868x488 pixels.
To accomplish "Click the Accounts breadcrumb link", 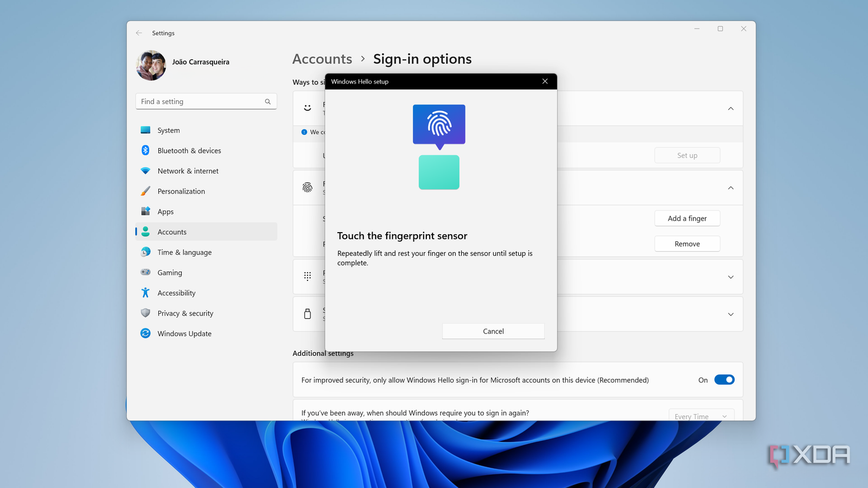I will [x=322, y=59].
